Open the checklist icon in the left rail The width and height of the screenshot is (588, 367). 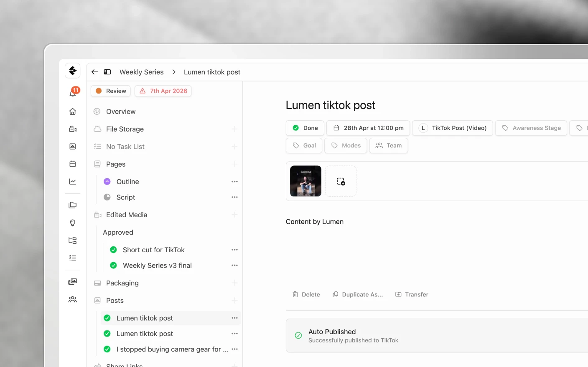[x=73, y=258]
